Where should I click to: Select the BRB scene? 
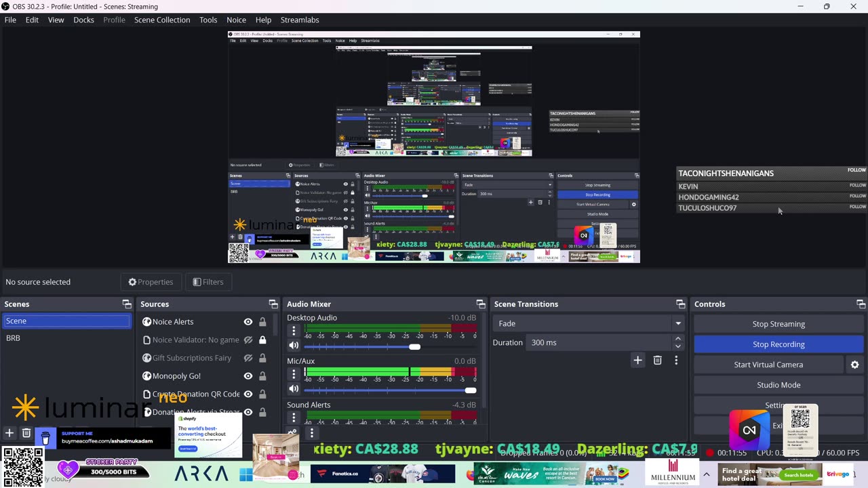(x=66, y=338)
